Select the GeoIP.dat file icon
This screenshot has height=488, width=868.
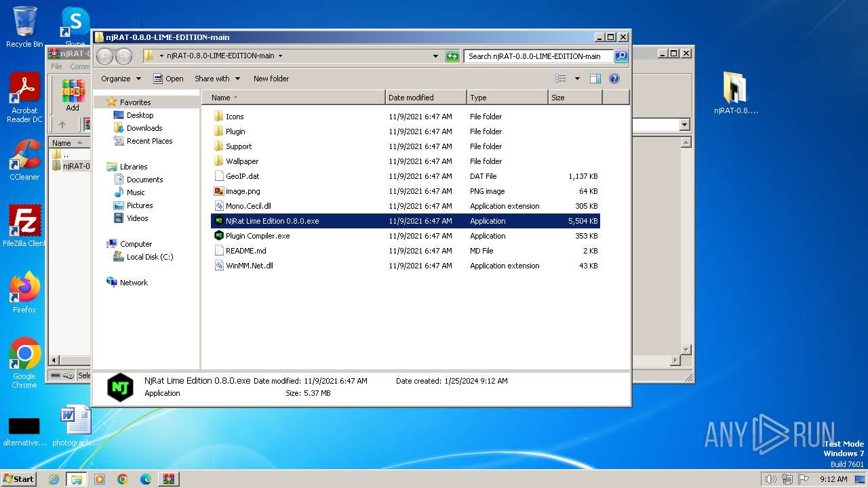pos(218,176)
